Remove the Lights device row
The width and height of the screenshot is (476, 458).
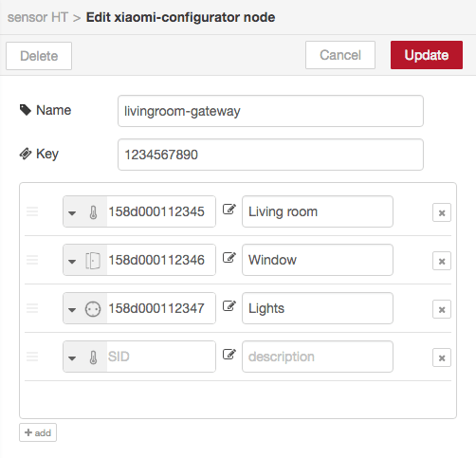click(x=442, y=309)
